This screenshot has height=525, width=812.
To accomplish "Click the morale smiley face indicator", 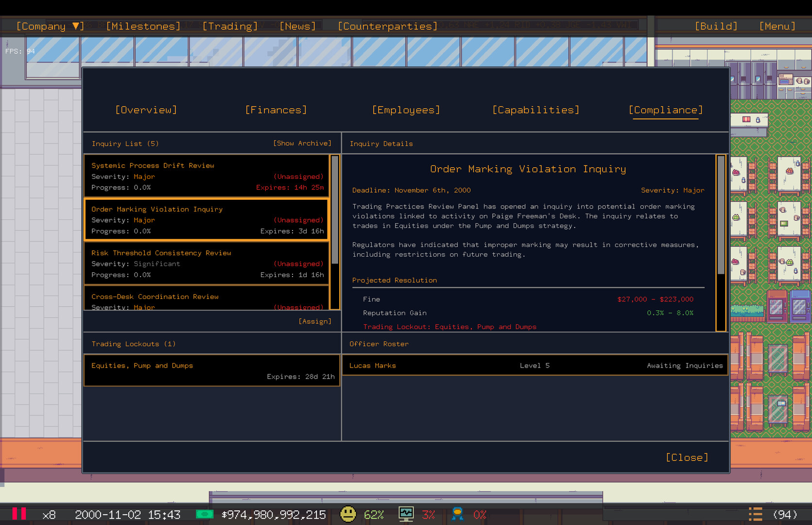I will pos(348,514).
